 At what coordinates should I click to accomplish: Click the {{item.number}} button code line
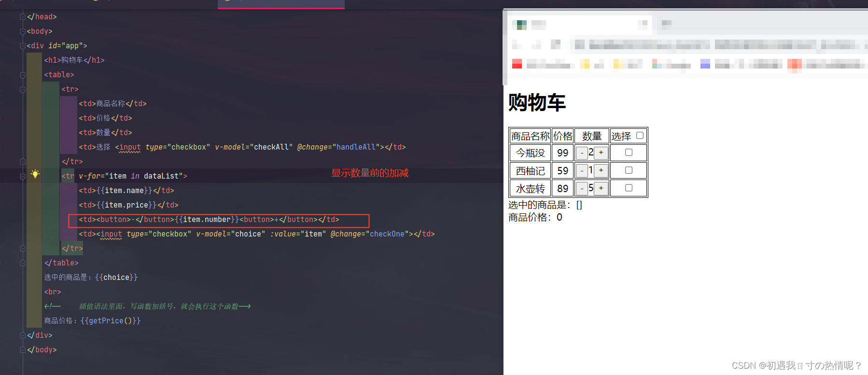209,220
